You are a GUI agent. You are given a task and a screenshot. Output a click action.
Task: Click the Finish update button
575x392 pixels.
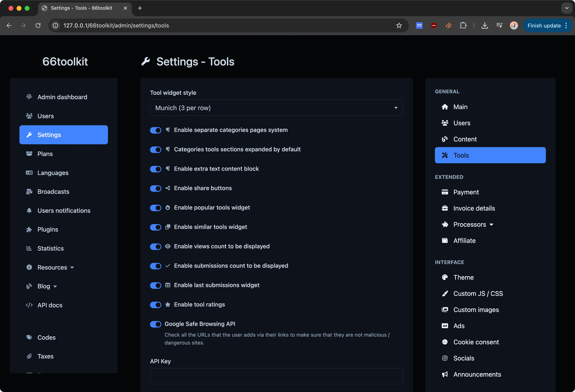point(544,25)
